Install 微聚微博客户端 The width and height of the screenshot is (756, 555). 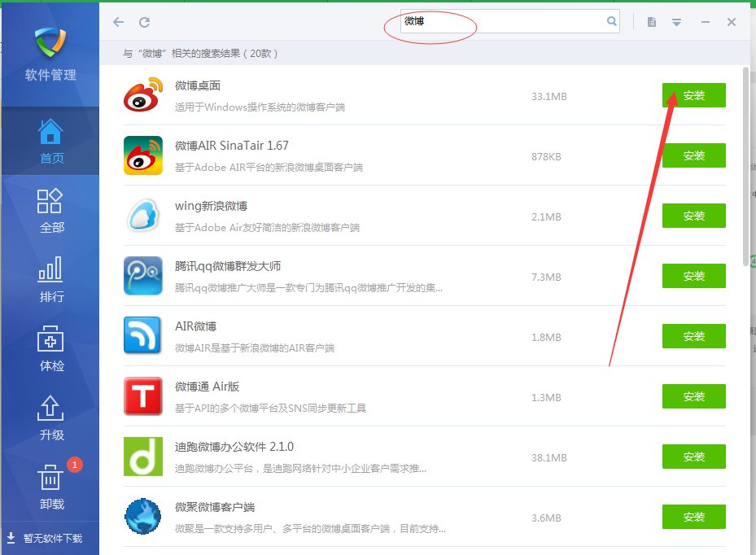pos(694,517)
